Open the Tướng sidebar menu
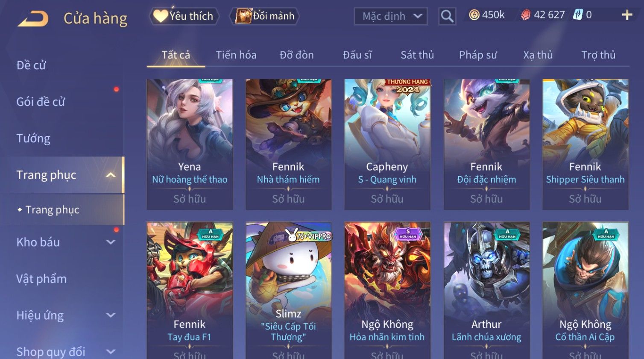The image size is (644, 359). coord(33,138)
